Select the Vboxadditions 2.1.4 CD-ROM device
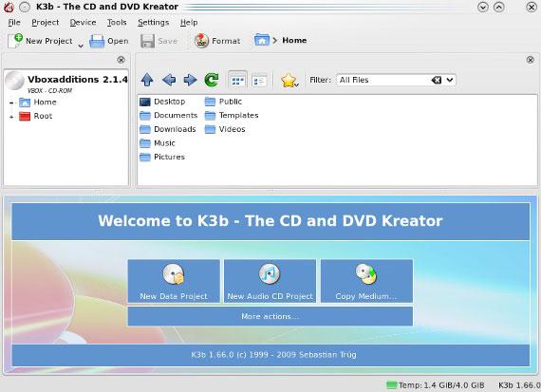This screenshot has height=392, width=541. coord(66,83)
